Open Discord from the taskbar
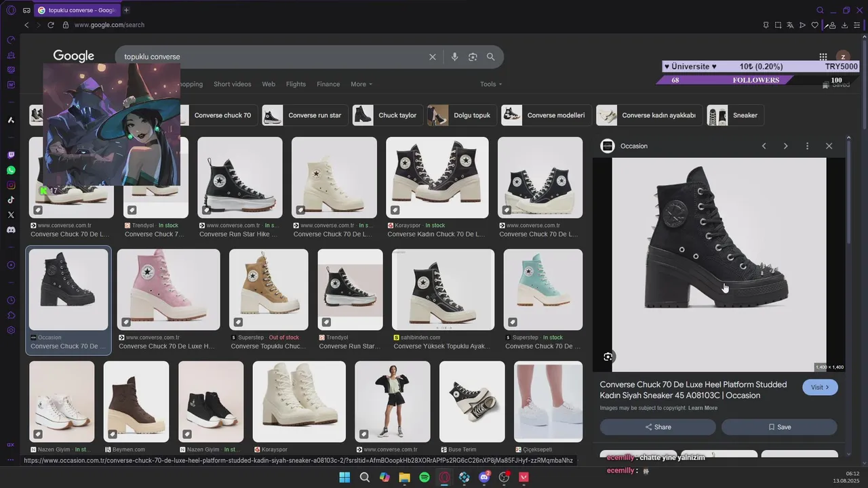868x488 pixels. tap(485, 477)
